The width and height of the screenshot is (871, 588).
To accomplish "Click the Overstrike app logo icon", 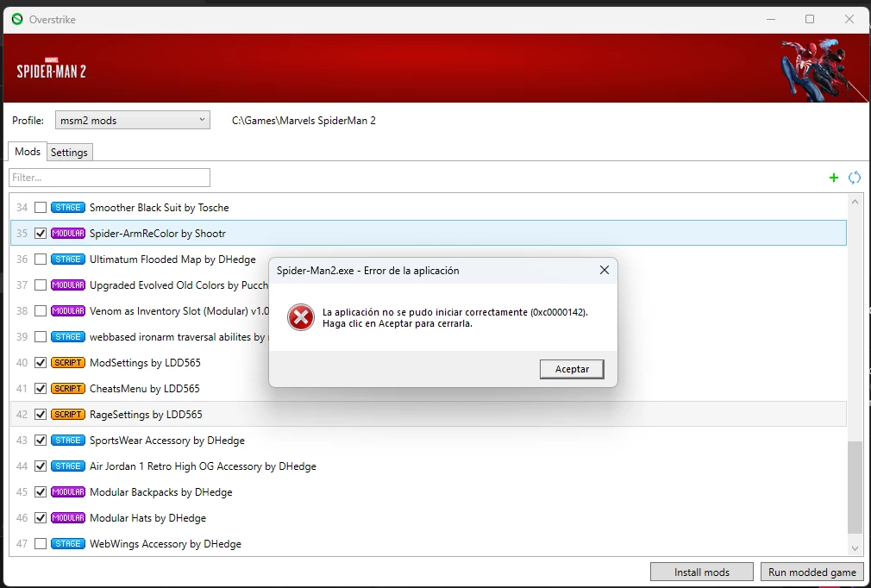I will pos(17,20).
